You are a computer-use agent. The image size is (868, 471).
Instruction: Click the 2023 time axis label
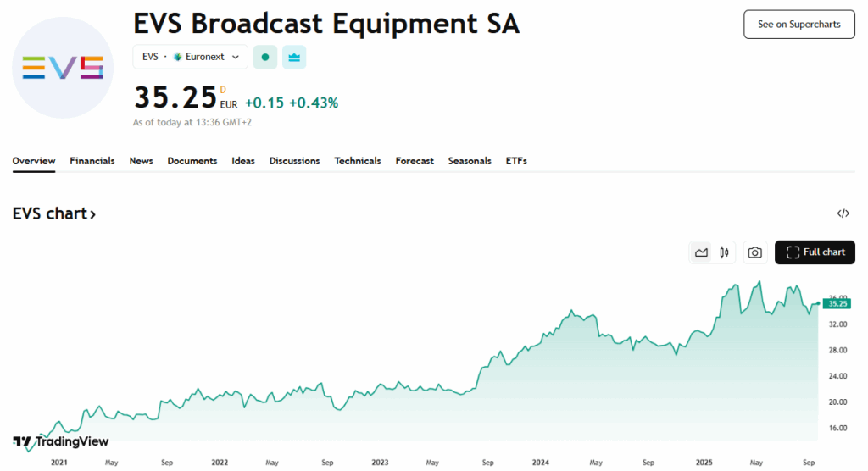tap(380, 463)
